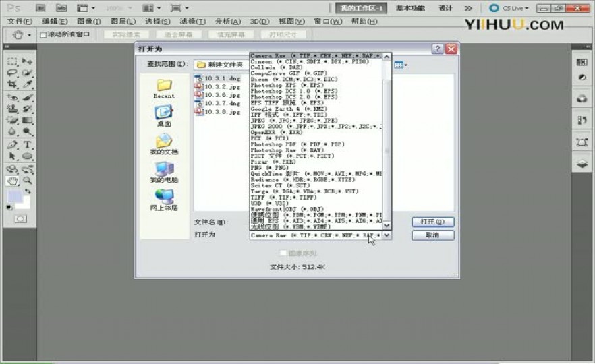595x364 pixels.
Task: Open the 图像(I) menu
Action: [x=89, y=22]
